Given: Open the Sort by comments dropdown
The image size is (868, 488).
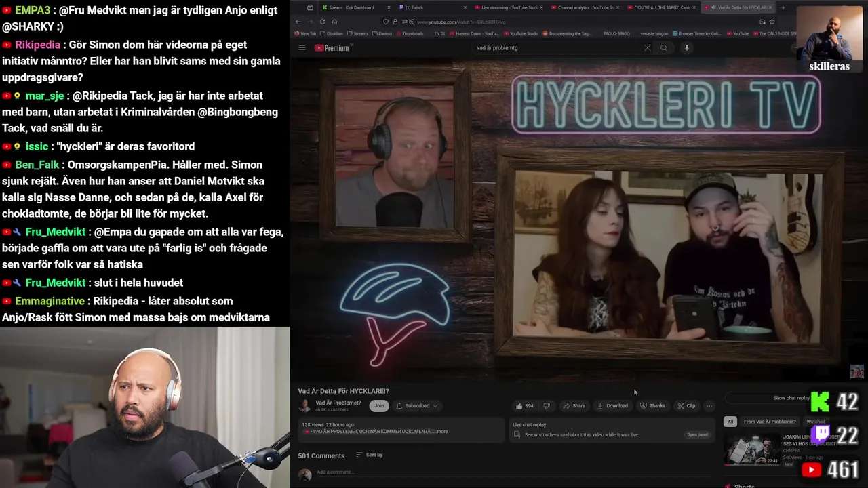Looking at the screenshot, I should click(370, 455).
